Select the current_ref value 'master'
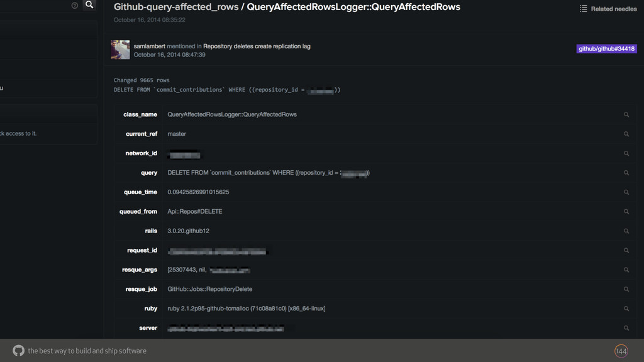The image size is (644, 362). tap(177, 134)
